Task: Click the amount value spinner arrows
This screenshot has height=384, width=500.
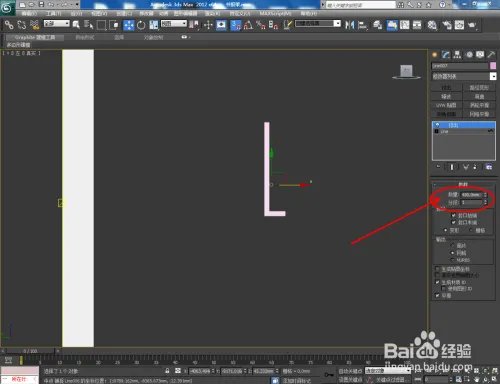Action: (486, 195)
